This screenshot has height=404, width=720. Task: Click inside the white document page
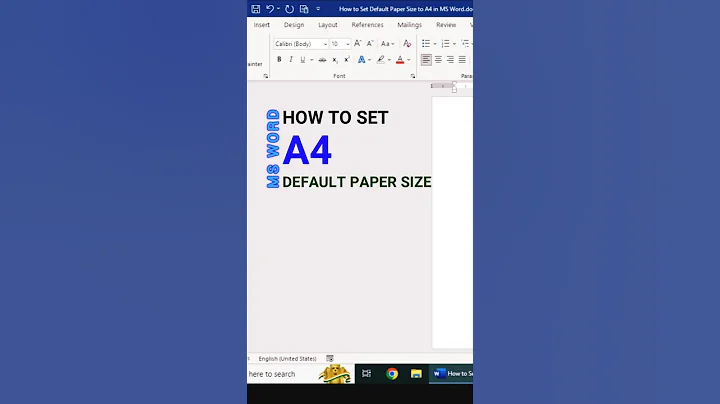point(452,223)
